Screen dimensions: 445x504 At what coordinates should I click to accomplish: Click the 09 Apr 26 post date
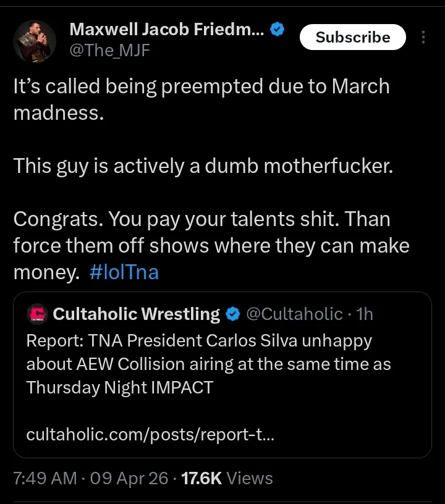coord(130,477)
